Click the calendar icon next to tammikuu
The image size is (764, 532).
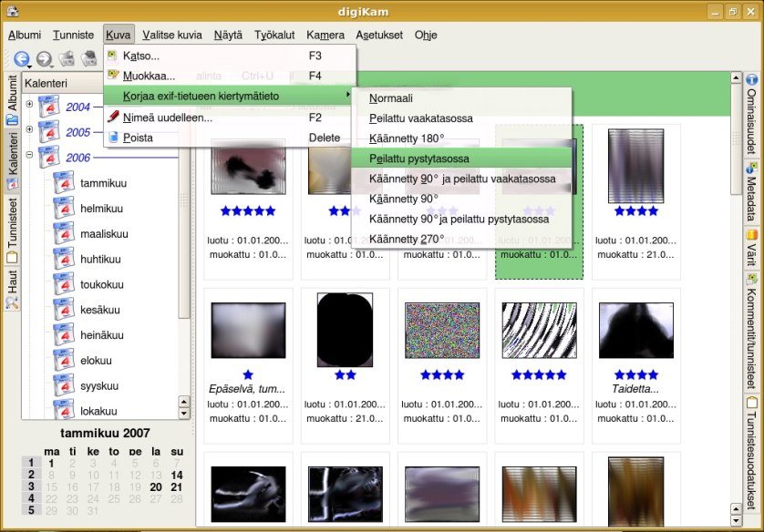tap(63, 183)
